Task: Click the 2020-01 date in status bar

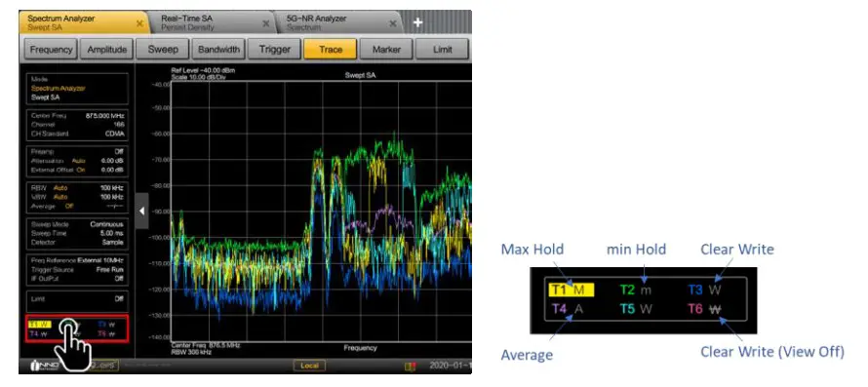Action: click(450, 366)
